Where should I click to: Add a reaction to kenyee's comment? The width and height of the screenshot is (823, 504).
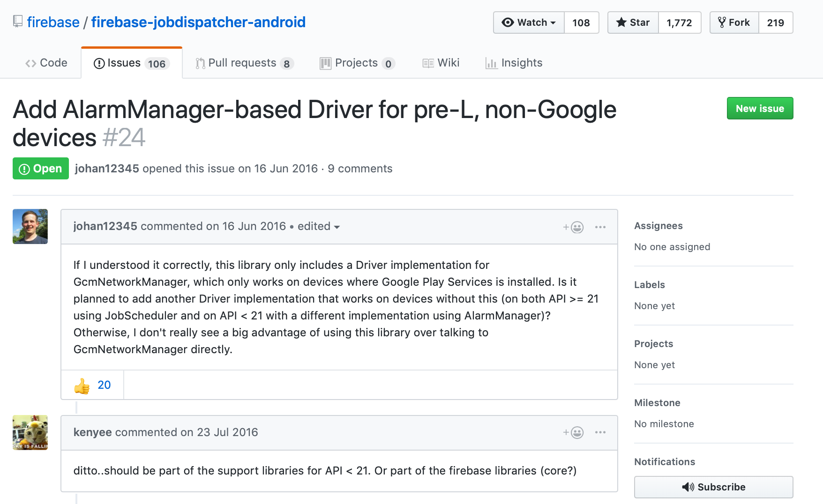pyautogui.click(x=573, y=432)
